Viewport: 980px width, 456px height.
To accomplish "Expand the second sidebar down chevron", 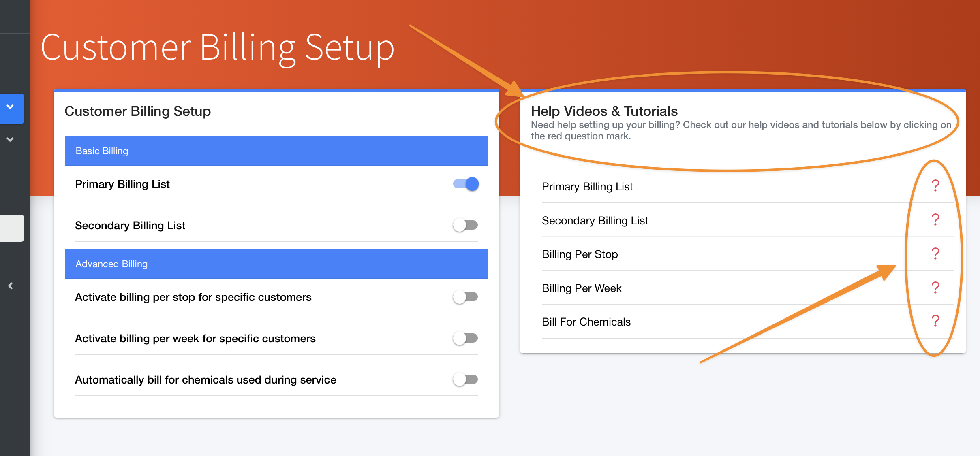I will click(x=11, y=140).
